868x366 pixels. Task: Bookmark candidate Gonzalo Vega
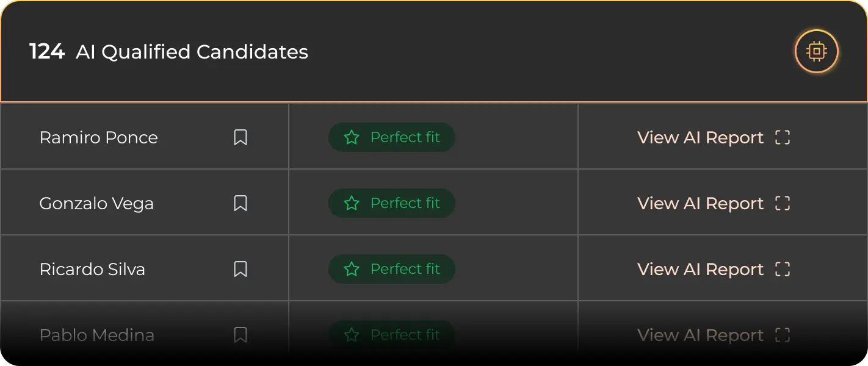click(241, 203)
